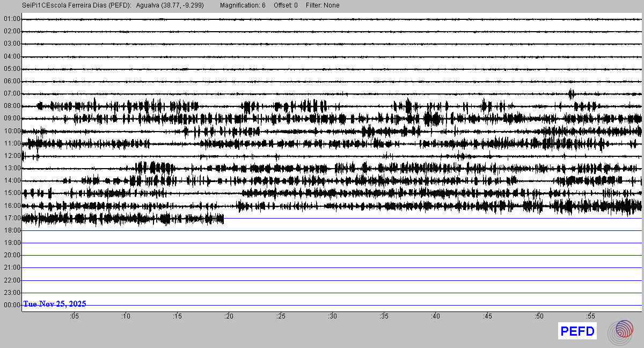The width and height of the screenshot is (644, 348).
Task: Click the :45 minute axis marker
Action: point(487,317)
